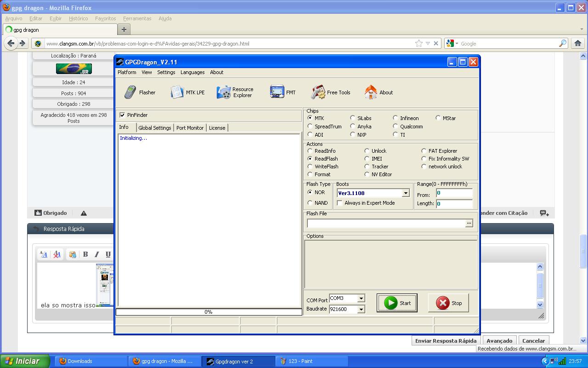This screenshot has height=368, width=588.
Task: Go forward in Firefox
Action: pyautogui.click(x=22, y=43)
